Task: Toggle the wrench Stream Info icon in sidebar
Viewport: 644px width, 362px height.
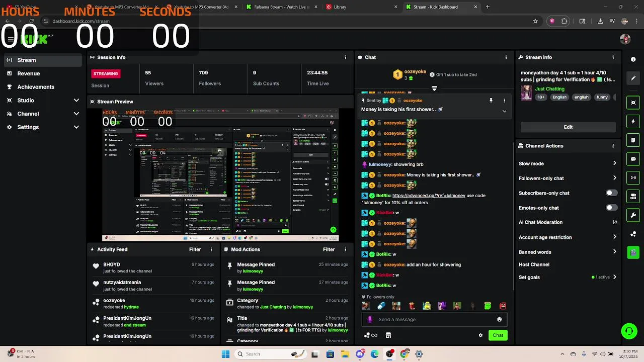Action: [633, 215]
